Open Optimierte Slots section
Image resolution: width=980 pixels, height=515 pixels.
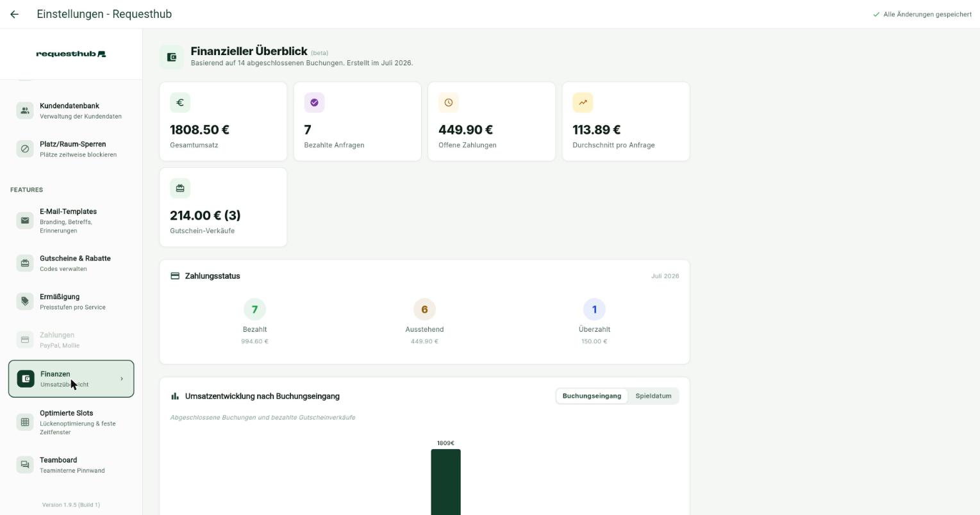71,422
